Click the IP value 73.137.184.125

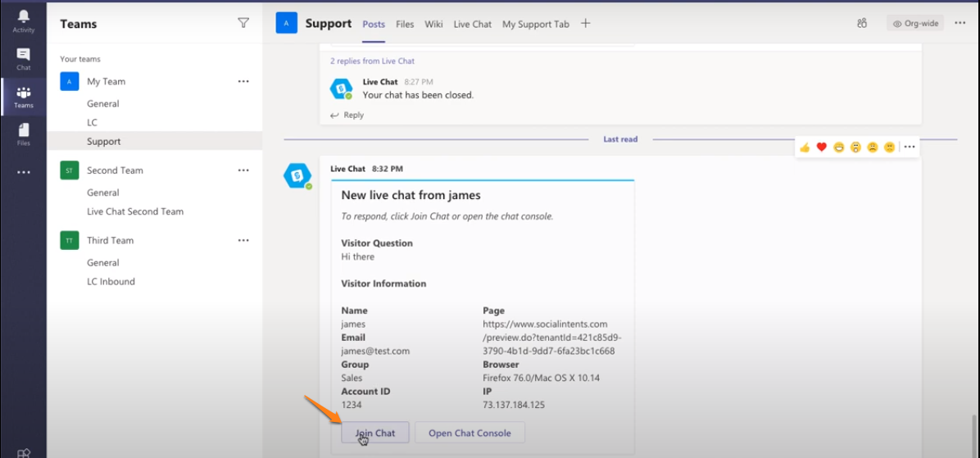pyautogui.click(x=514, y=405)
